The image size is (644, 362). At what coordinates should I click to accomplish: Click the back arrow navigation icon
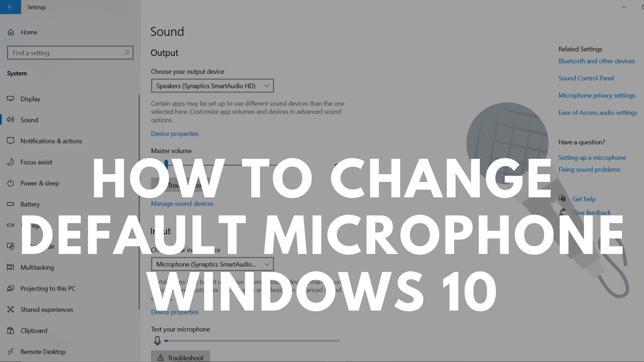[x=10, y=6]
